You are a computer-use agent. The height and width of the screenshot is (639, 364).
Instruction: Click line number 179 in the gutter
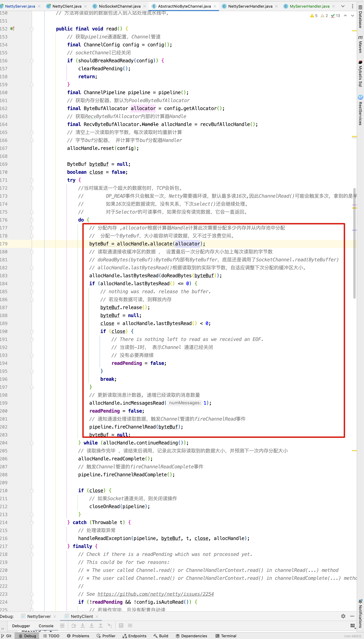pos(4,244)
